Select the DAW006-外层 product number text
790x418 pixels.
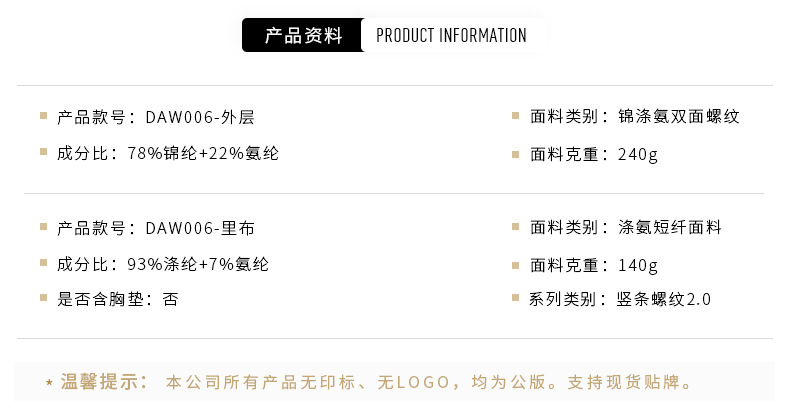(200, 117)
